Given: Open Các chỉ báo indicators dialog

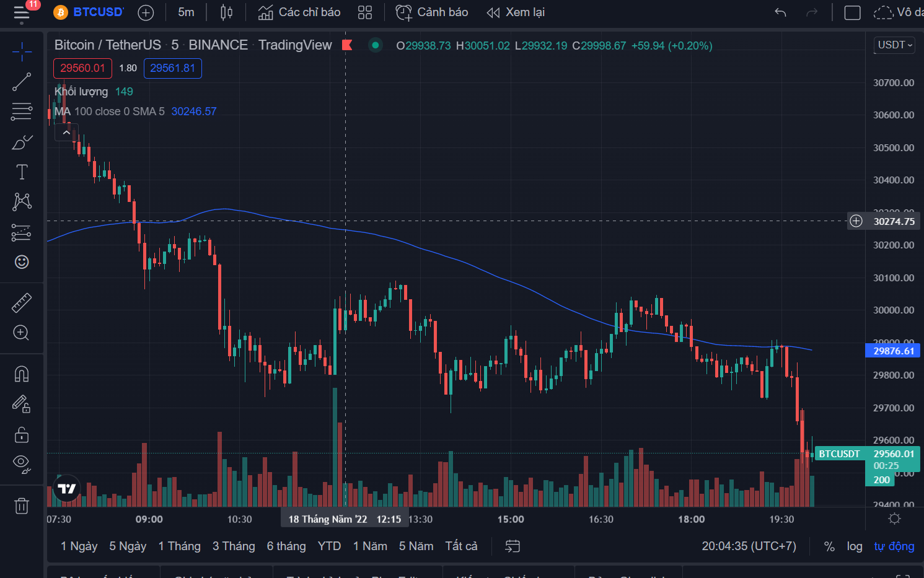Looking at the screenshot, I should point(299,12).
